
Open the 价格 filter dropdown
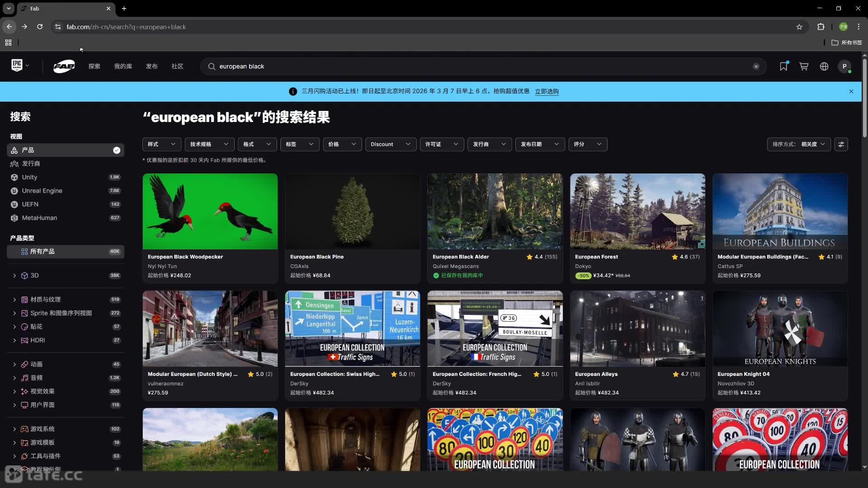coord(342,144)
